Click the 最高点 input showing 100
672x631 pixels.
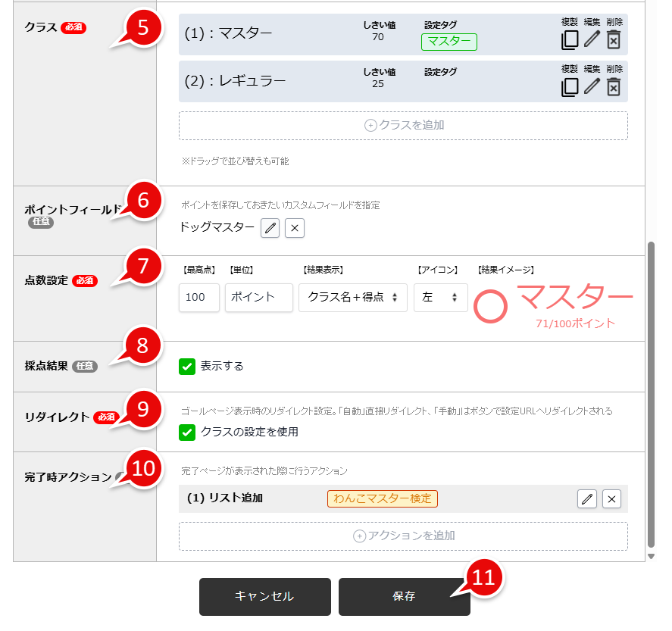(198, 298)
